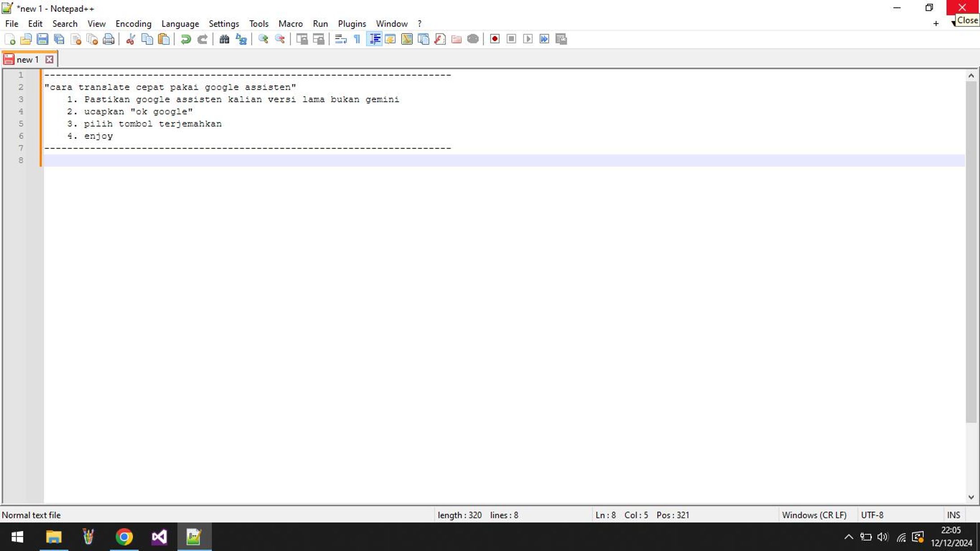Click the scroll down arrow of the editor scrollbar
The height and width of the screenshot is (551, 980).
pos(971,497)
